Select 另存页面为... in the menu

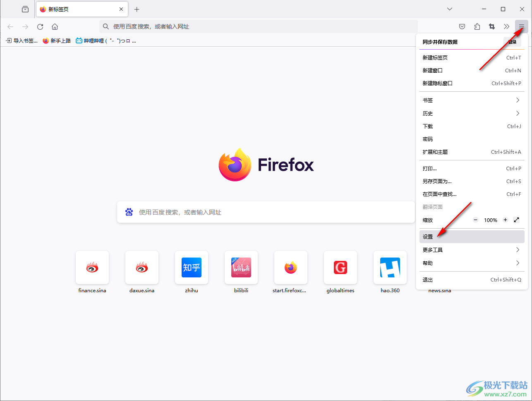tap(472, 181)
